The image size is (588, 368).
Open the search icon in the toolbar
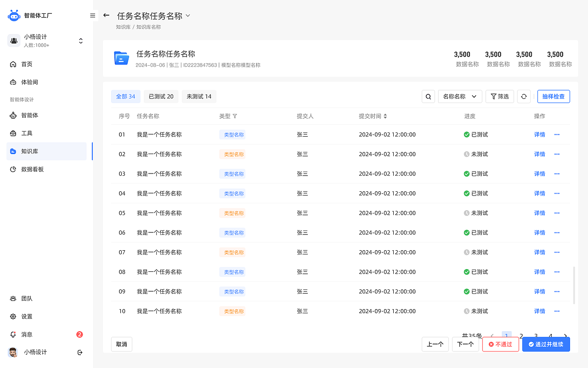(x=428, y=96)
